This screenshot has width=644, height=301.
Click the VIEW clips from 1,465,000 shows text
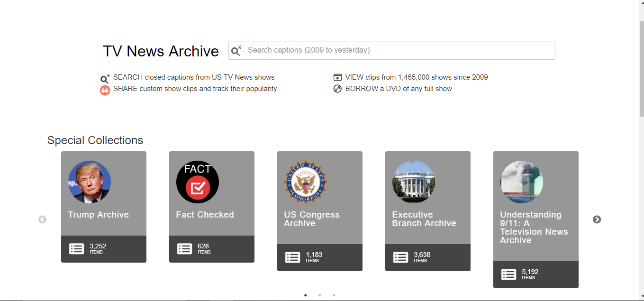[x=417, y=77]
